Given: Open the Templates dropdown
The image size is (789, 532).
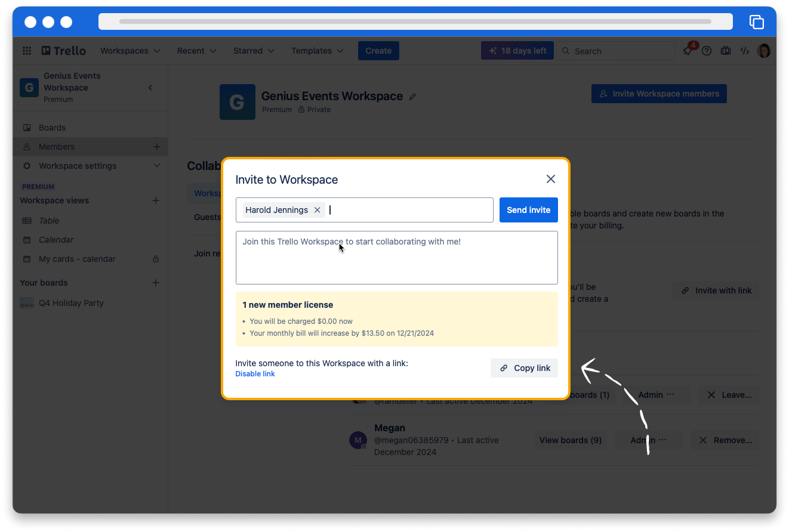Looking at the screenshot, I should point(318,51).
